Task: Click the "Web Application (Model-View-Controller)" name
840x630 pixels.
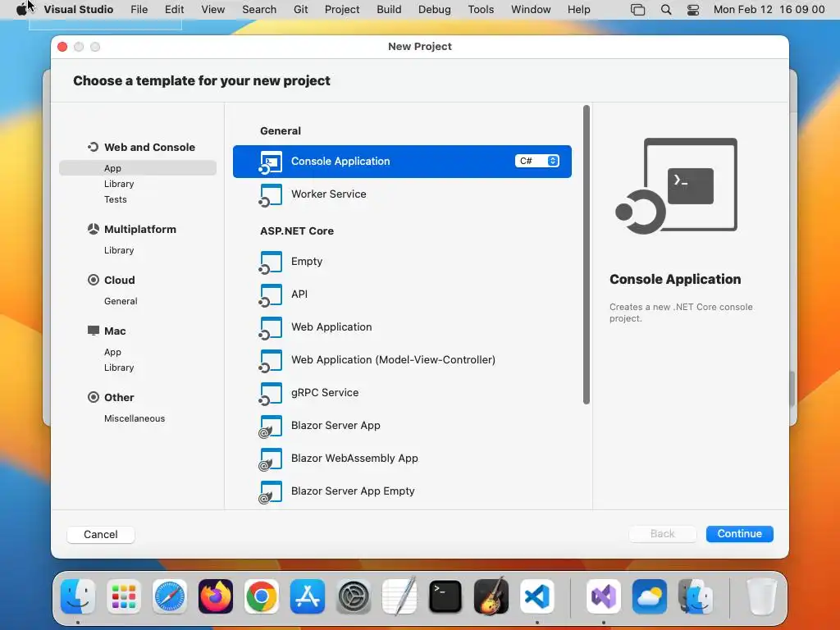Action: click(x=393, y=359)
